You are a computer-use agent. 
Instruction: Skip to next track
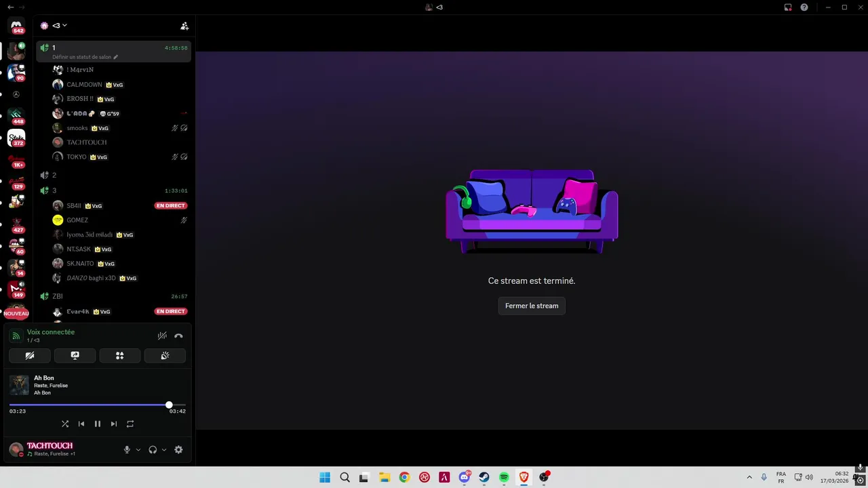click(114, 424)
